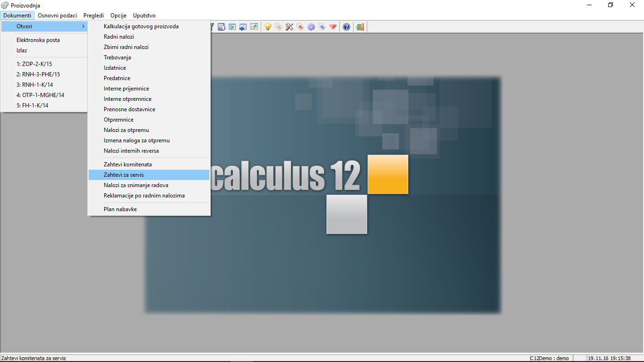Open the wrench and screwdriver tools icon
The width and height of the screenshot is (644, 362).
[289, 27]
